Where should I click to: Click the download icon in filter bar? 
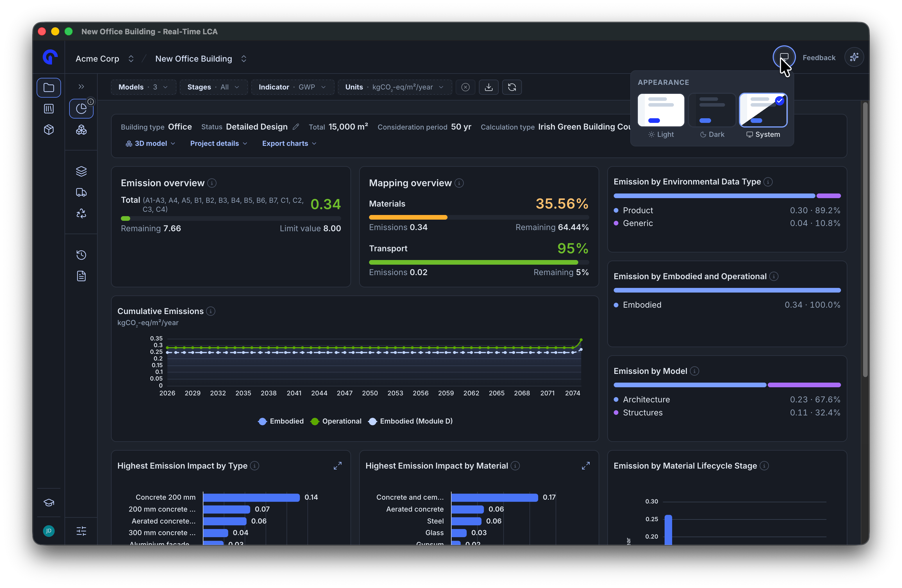click(488, 87)
